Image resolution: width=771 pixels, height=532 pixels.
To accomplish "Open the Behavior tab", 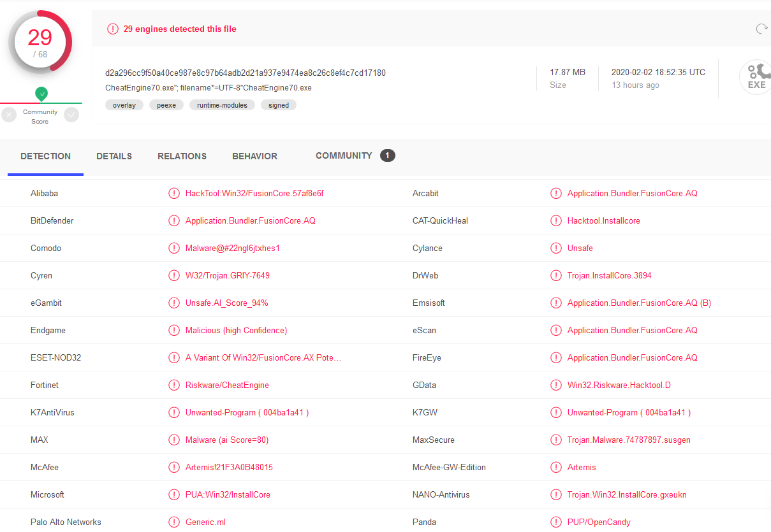I will pos(254,156).
